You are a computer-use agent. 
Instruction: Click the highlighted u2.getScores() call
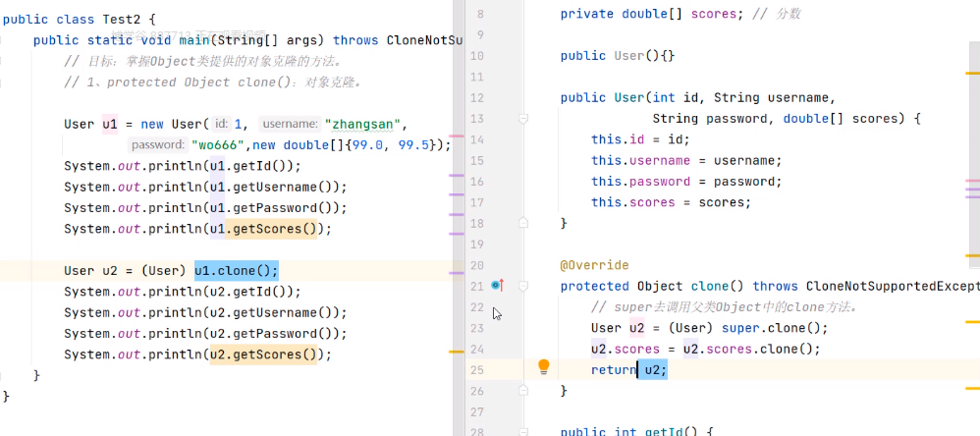[x=263, y=354]
